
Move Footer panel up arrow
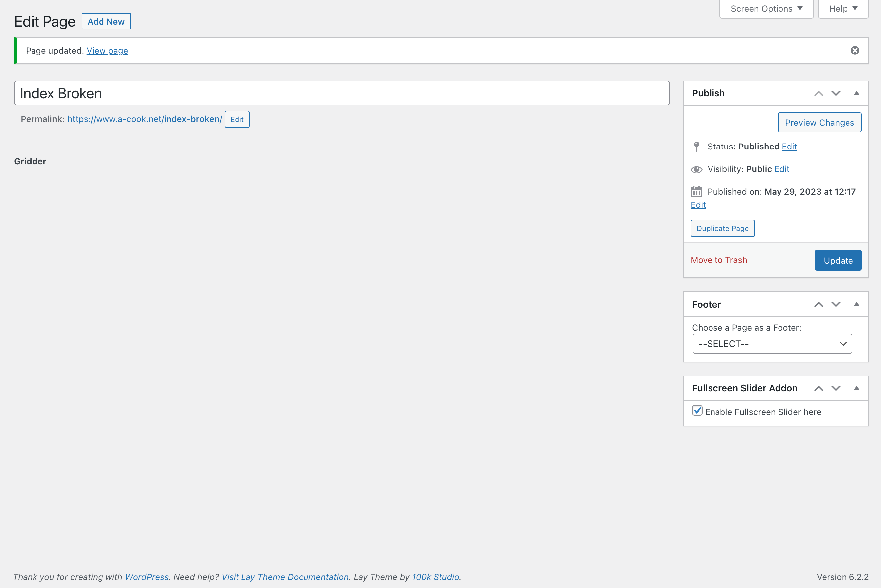point(818,304)
